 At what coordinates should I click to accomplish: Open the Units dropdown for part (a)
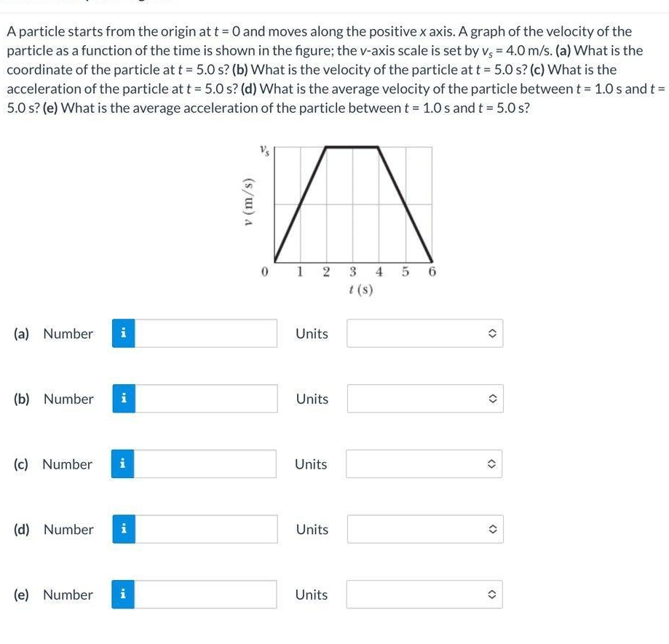click(x=424, y=333)
